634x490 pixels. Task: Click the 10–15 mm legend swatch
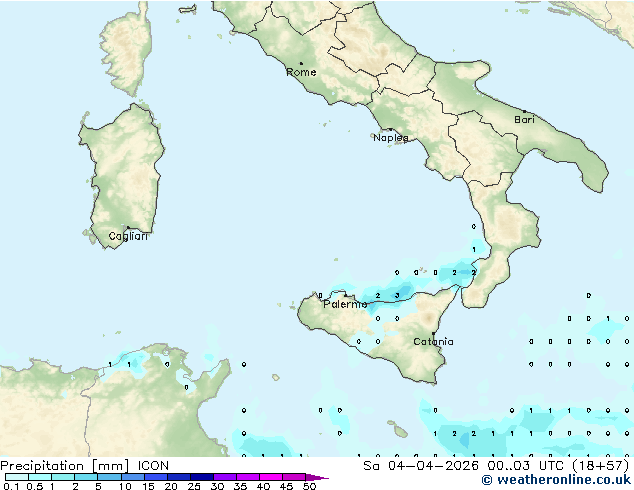click(132, 477)
